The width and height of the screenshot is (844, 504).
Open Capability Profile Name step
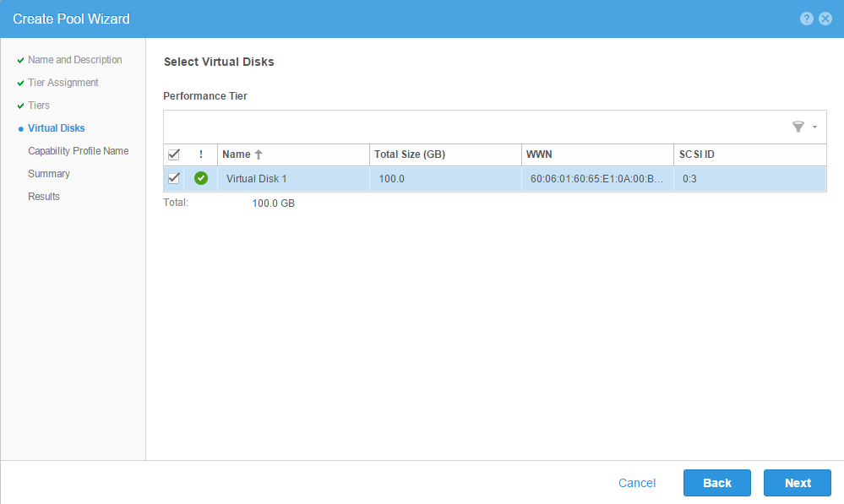(x=78, y=150)
